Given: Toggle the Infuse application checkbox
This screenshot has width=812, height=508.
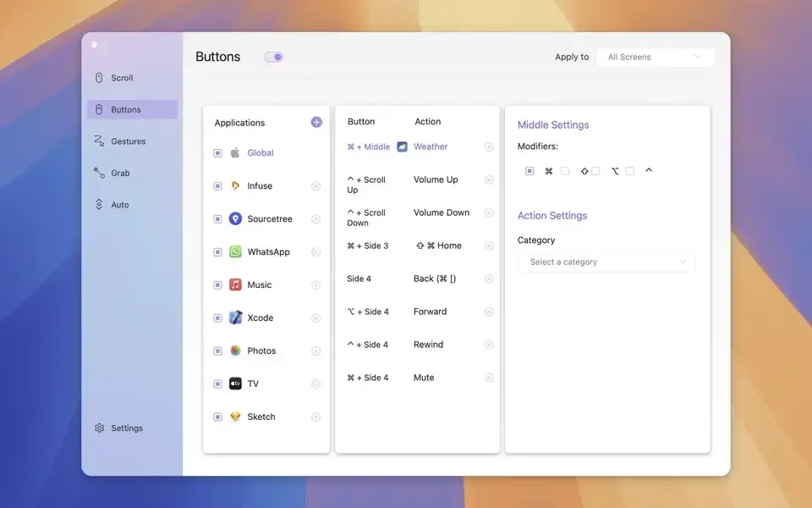Looking at the screenshot, I should click(x=217, y=186).
